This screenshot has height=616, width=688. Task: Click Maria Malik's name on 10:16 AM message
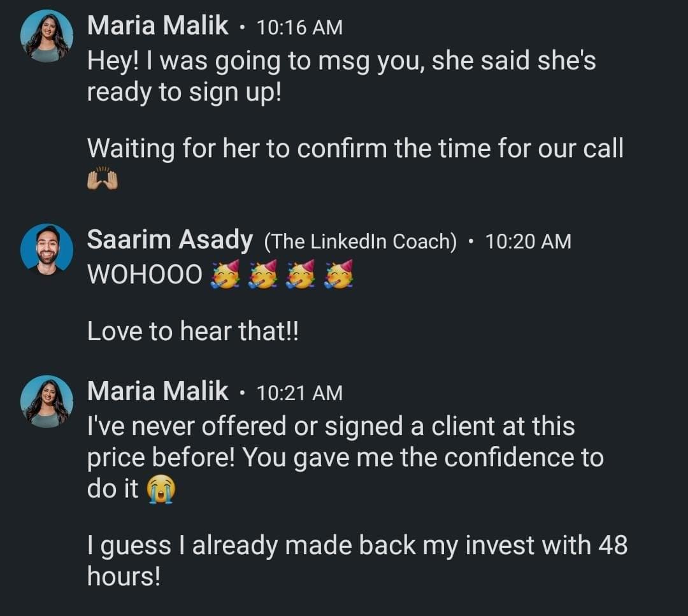tap(157, 26)
